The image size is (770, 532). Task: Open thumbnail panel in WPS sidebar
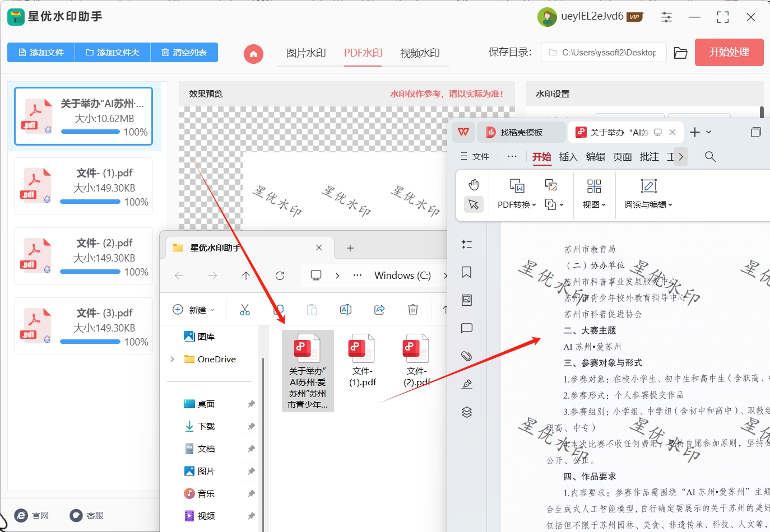click(467, 300)
